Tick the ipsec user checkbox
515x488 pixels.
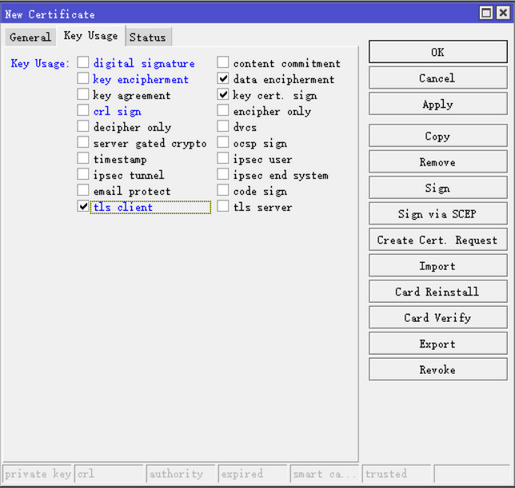[x=223, y=158]
